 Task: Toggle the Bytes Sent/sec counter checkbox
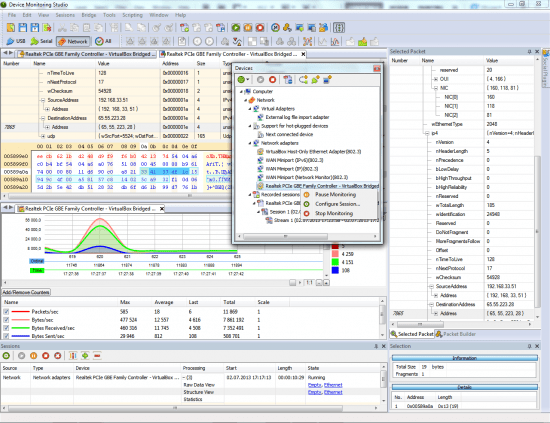pyautogui.click(x=6, y=336)
